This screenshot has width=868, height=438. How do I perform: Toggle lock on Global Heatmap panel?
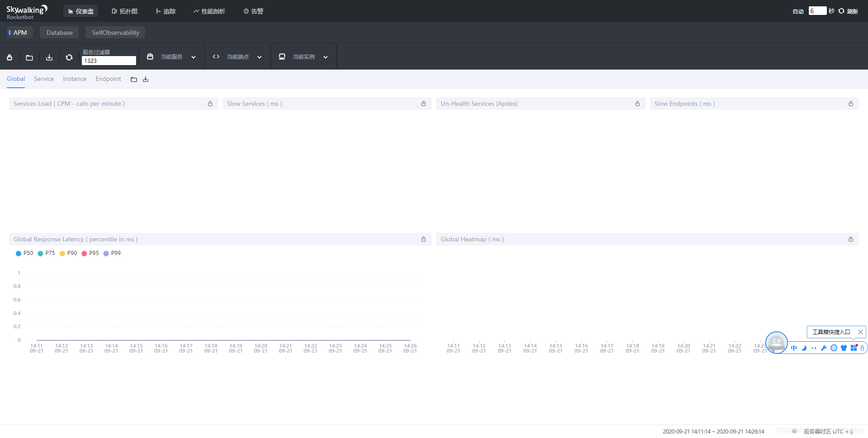click(851, 239)
